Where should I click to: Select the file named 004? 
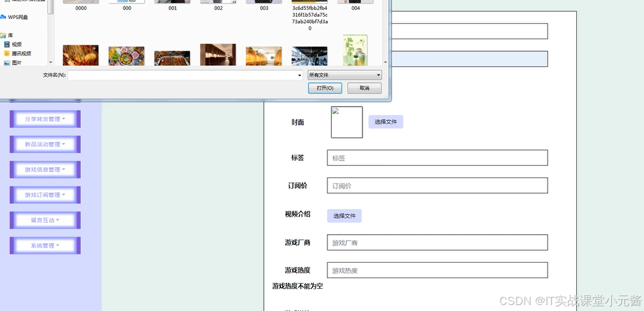click(356, 5)
